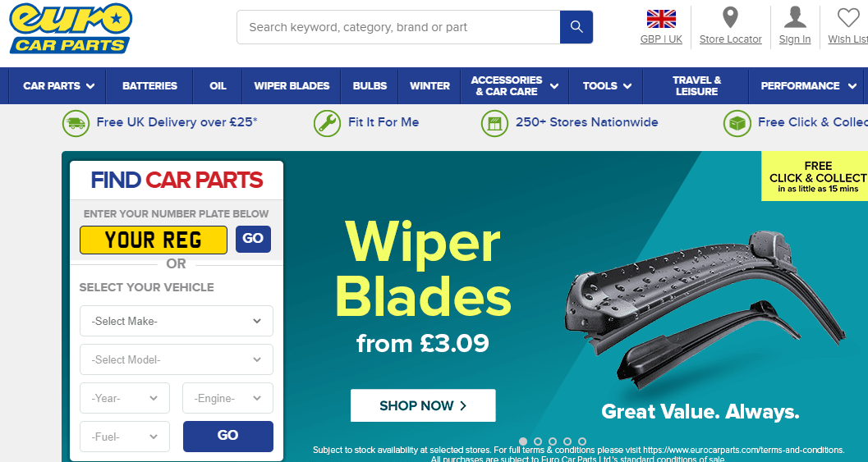
Task: Select the last carousel slide dot
Action: 581,441
